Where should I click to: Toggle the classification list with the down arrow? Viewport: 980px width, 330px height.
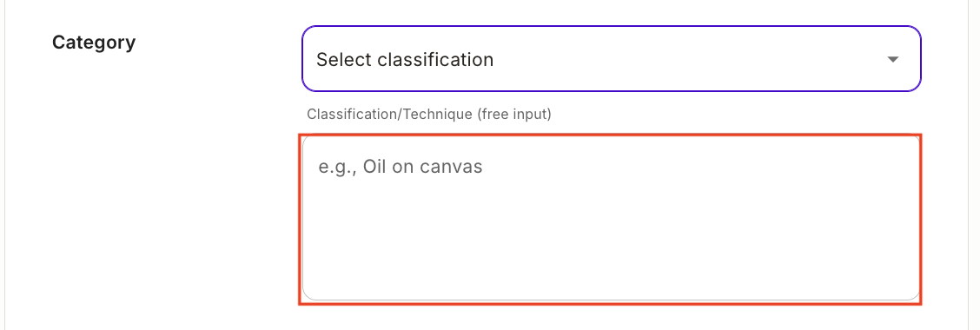click(893, 59)
